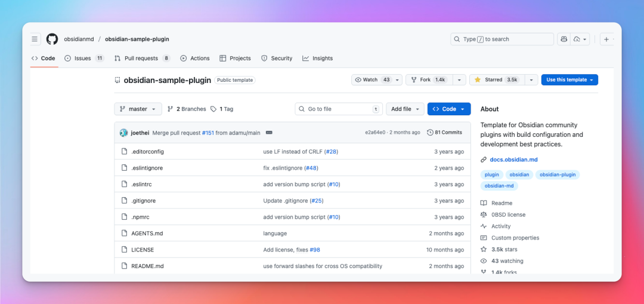Expand commit message ellipsis button
The width and height of the screenshot is (644, 304).
pyautogui.click(x=269, y=133)
